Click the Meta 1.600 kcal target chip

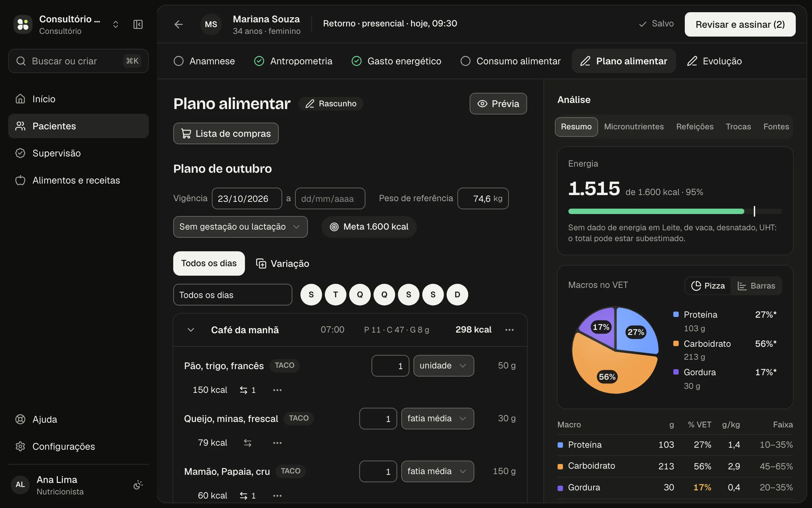[x=369, y=227]
